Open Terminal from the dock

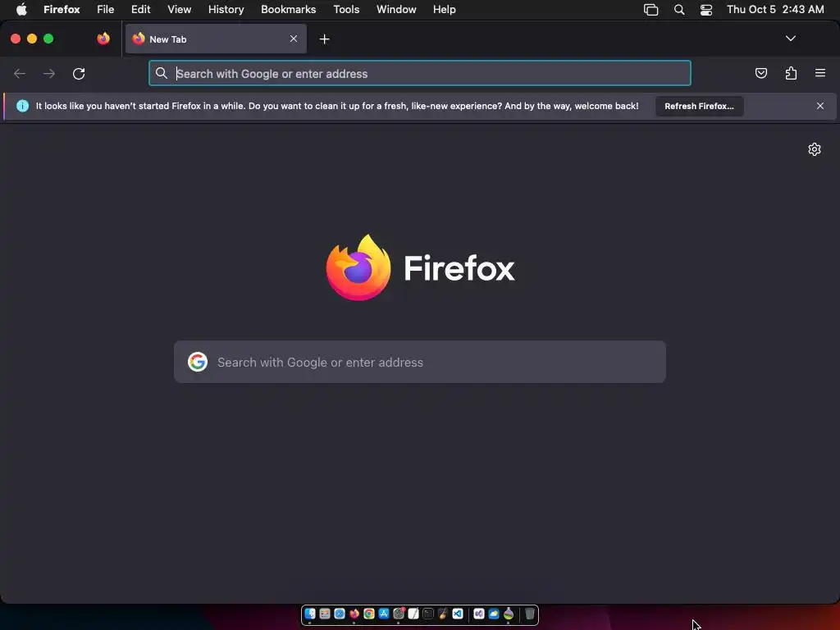point(428,614)
